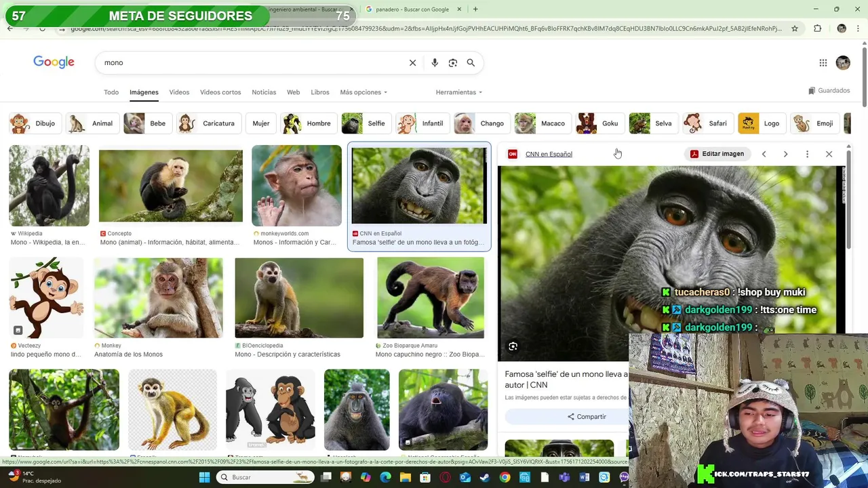
Task: Switch to the Todo search tab
Action: tap(111, 92)
